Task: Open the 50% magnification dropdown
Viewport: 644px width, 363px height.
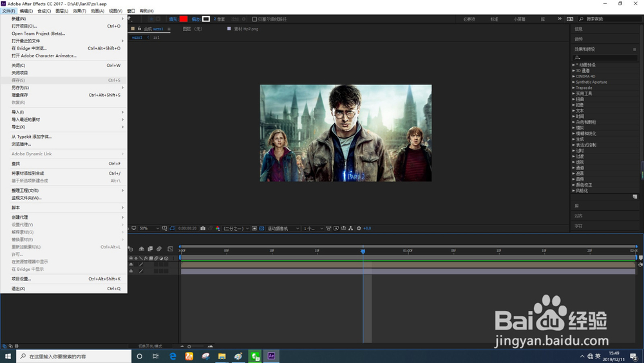Action: click(149, 228)
